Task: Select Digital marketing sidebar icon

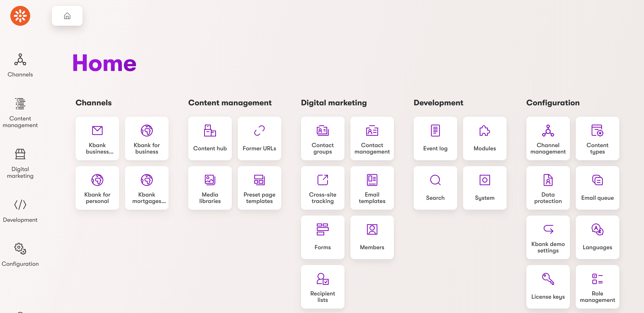Action: click(x=20, y=163)
